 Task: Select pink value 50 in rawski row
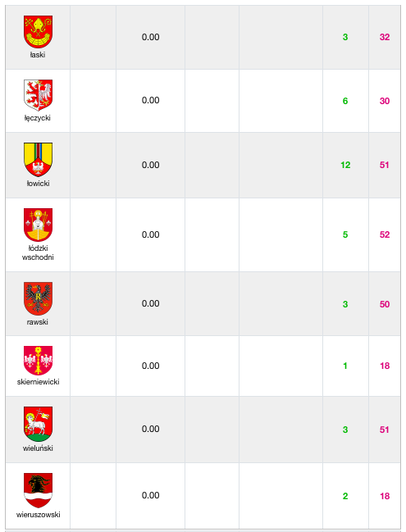click(385, 304)
